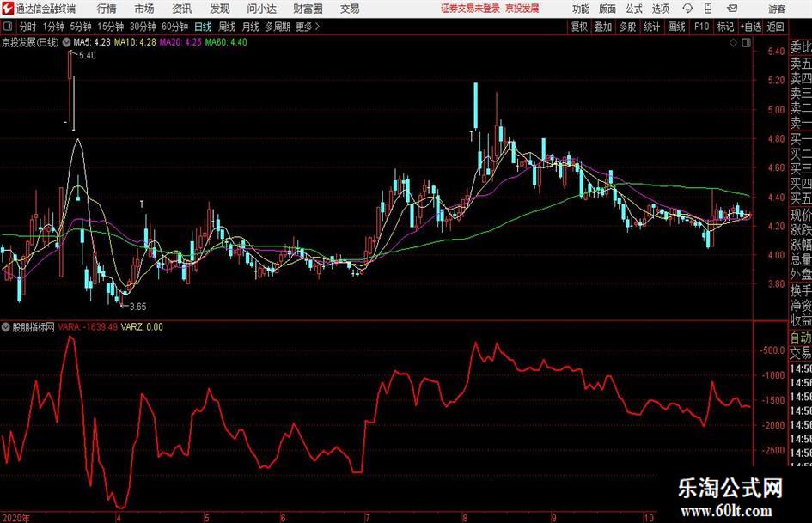Open the F10 company info button
812x523 pixels.
click(701, 27)
